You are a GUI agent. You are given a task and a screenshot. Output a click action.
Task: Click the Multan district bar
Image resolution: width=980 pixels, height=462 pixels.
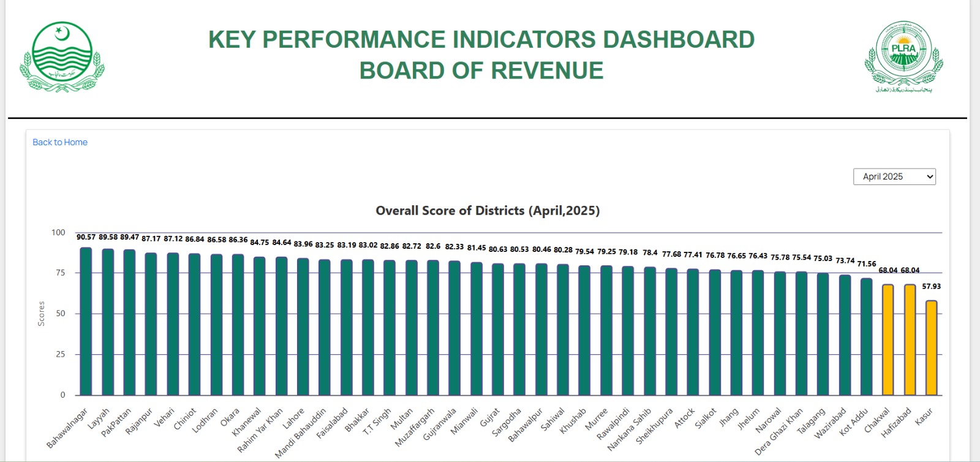coord(411,328)
